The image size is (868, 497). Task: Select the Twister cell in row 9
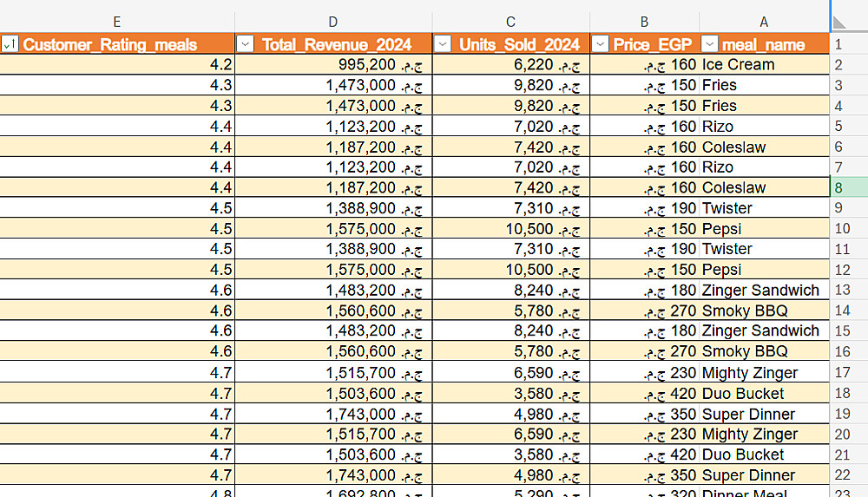point(765,208)
